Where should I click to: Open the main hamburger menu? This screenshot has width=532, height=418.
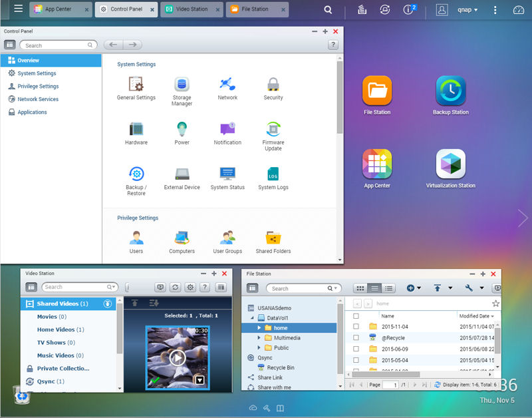pos(19,9)
